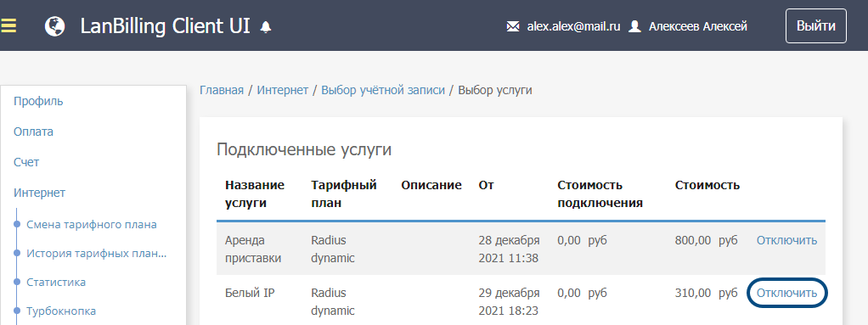The width and height of the screenshot is (868, 325).
Task: Click the 310,00 руб cost cell
Action: tap(707, 293)
